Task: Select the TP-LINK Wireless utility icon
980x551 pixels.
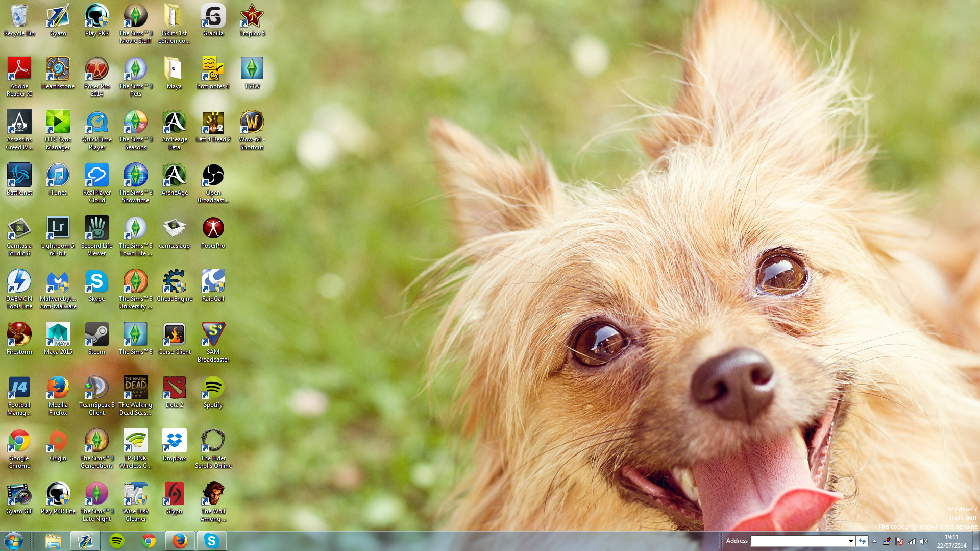Action: pos(136,449)
